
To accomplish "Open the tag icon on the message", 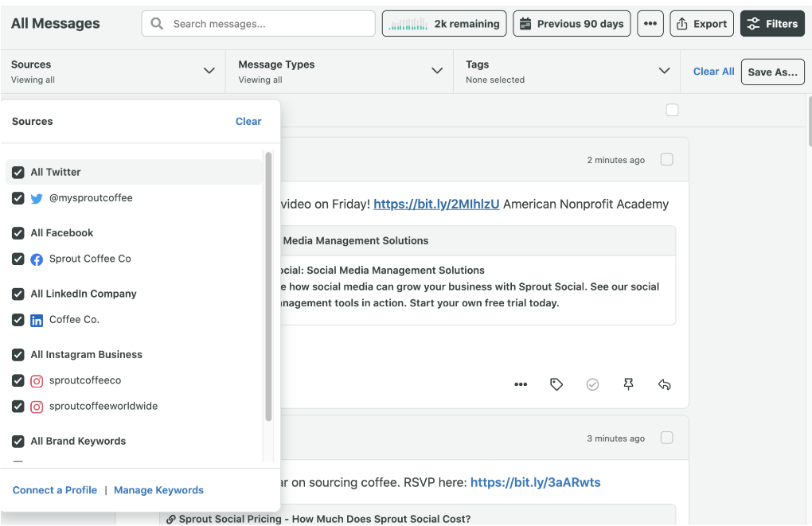I will pyautogui.click(x=556, y=384).
